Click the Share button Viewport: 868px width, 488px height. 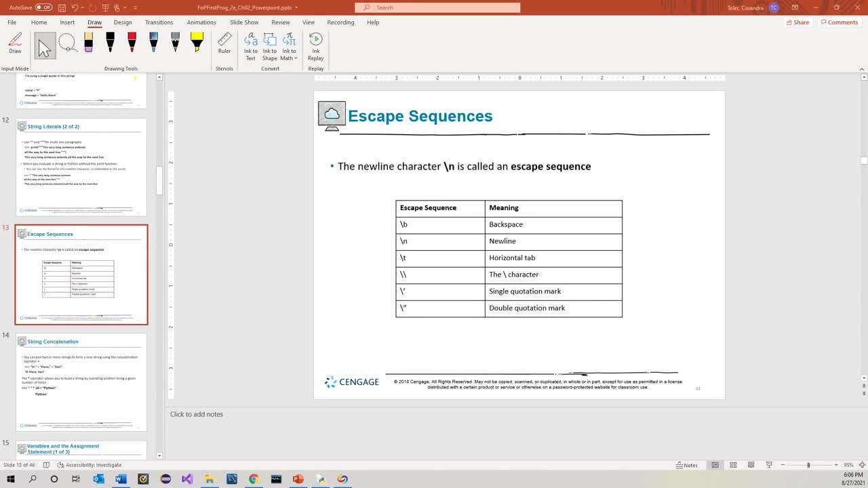(797, 22)
